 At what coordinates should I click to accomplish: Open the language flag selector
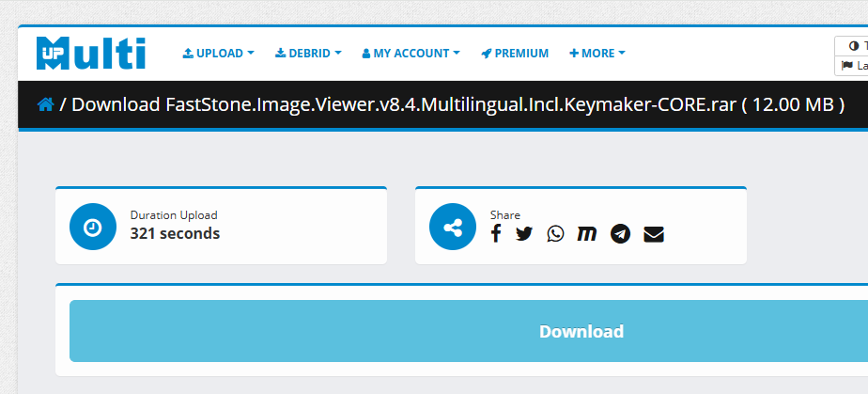853,66
